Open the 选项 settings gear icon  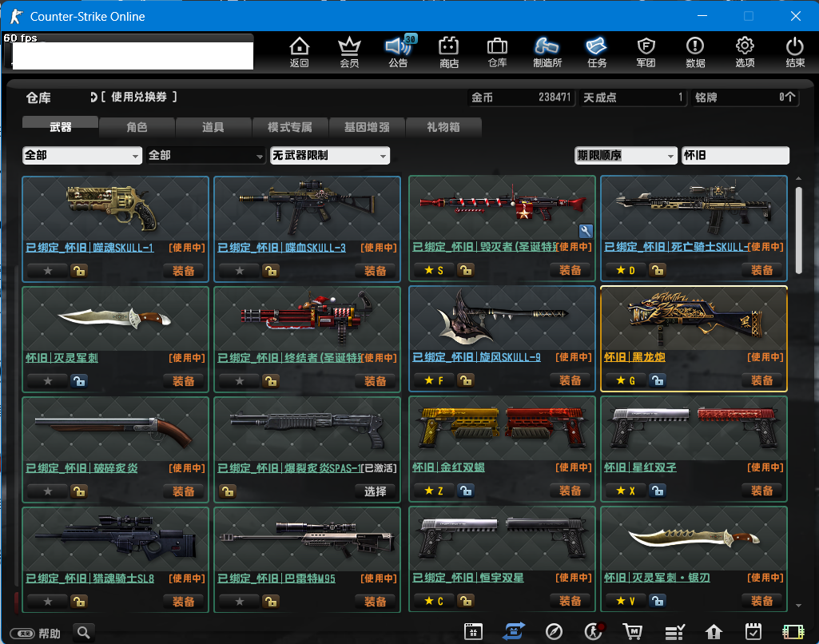pyautogui.click(x=745, y=52)
